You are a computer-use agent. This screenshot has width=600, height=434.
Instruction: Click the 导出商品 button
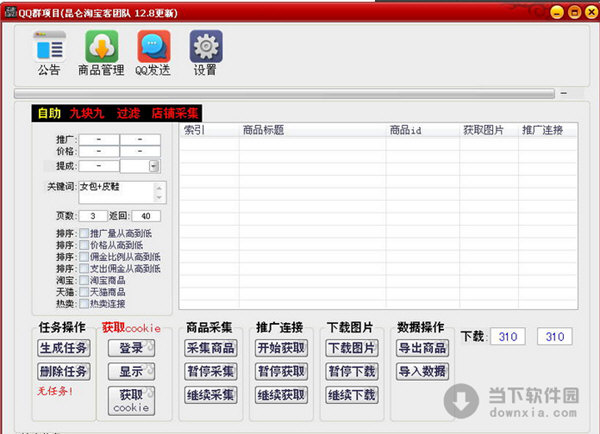pos(422,348)
